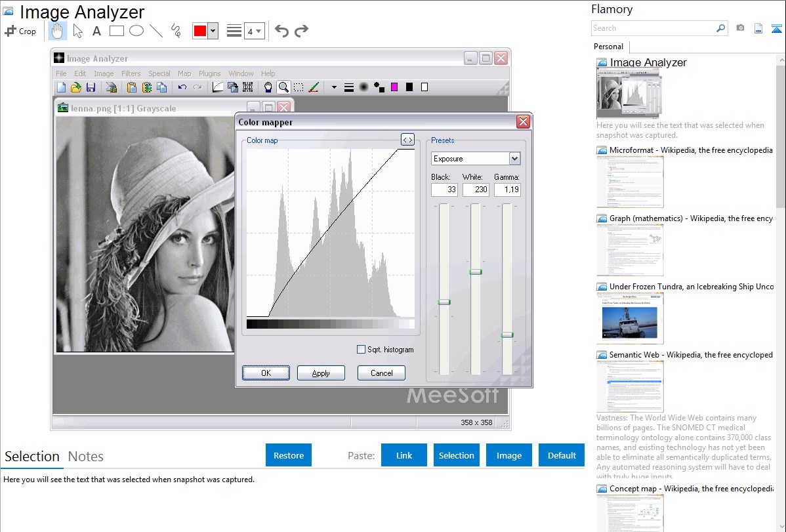Toggle the Sqrt. histogram checkbox

click(x=361, y=350)
